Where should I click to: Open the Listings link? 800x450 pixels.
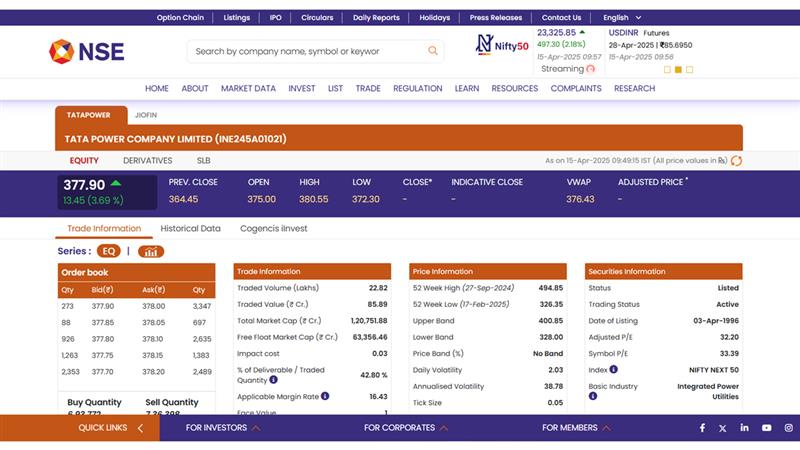237,17
